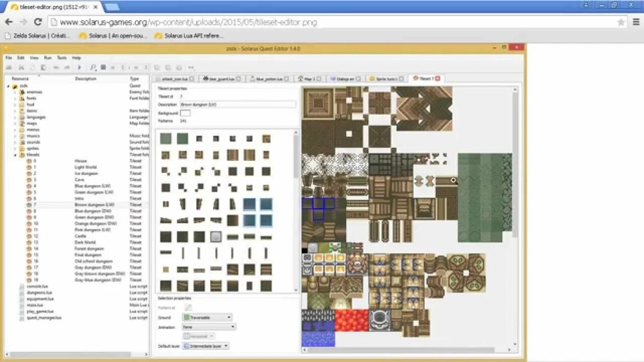Switch to the attack_icon.lua tab
This screenshot has height=362, width=644.
point(175,79)
